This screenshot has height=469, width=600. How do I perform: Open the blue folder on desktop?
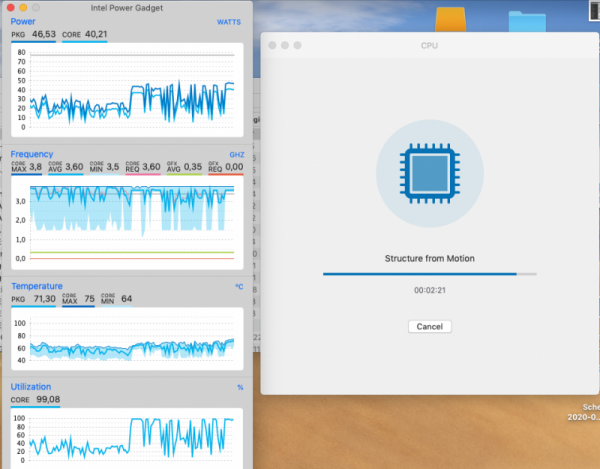[x=523, y=22]
